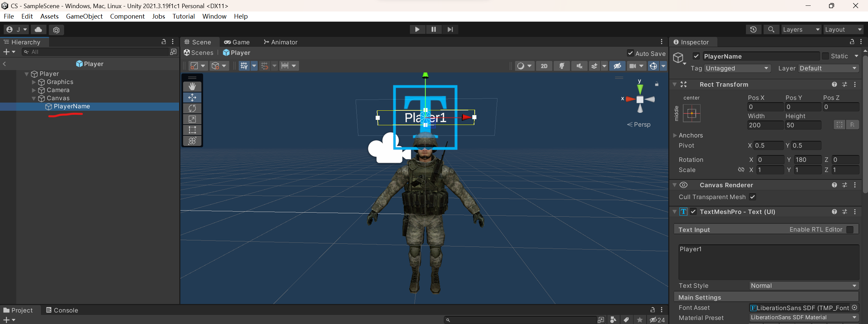Open the GameObject menu

tap(84, 16)
